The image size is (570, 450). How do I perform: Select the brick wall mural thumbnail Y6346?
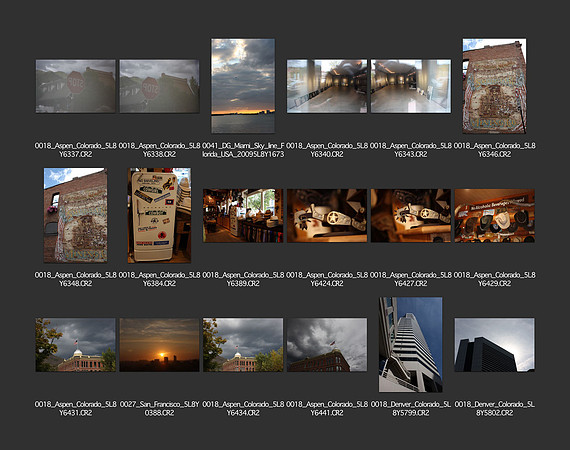(494, 86)
